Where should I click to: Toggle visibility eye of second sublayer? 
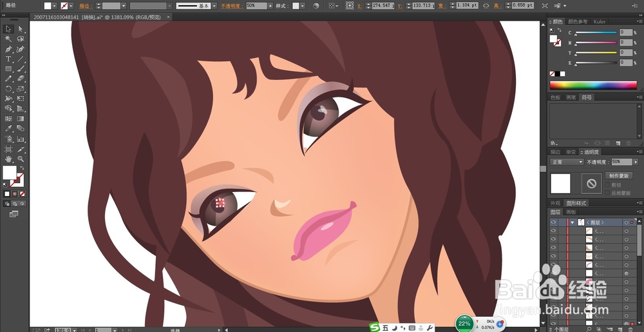[x=553, y=239]
